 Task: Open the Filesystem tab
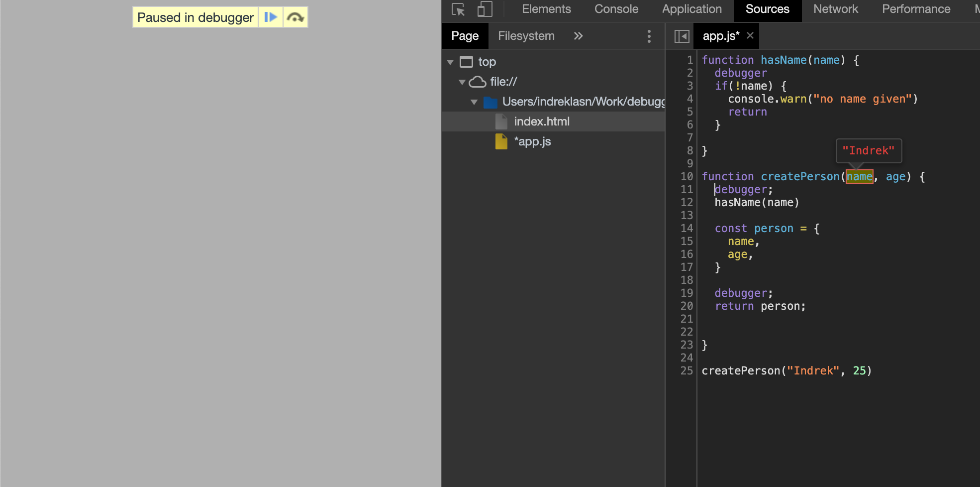526,35
